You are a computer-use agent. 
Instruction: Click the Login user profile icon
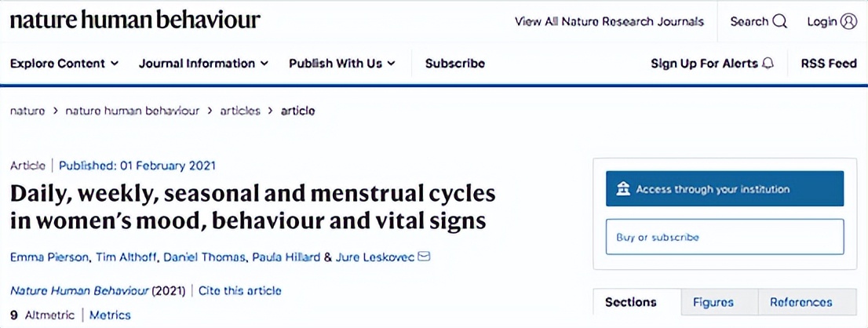pyautogui.click(x=848, y=22)
